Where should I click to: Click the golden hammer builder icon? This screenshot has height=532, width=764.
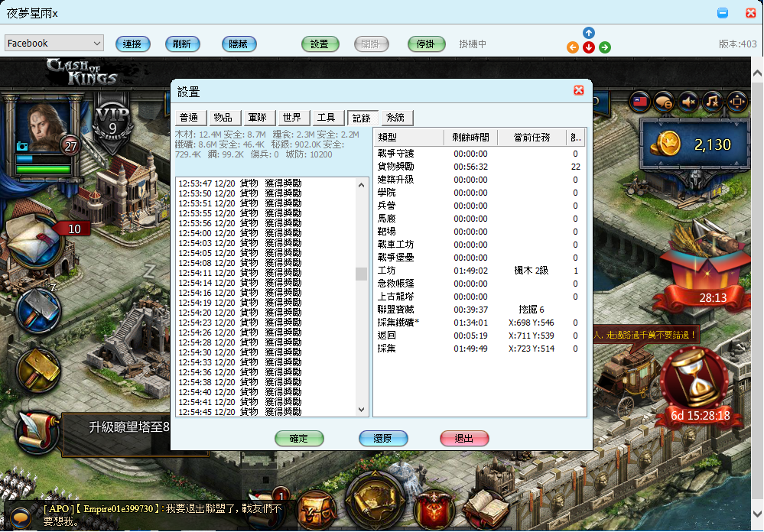[38, 370]
